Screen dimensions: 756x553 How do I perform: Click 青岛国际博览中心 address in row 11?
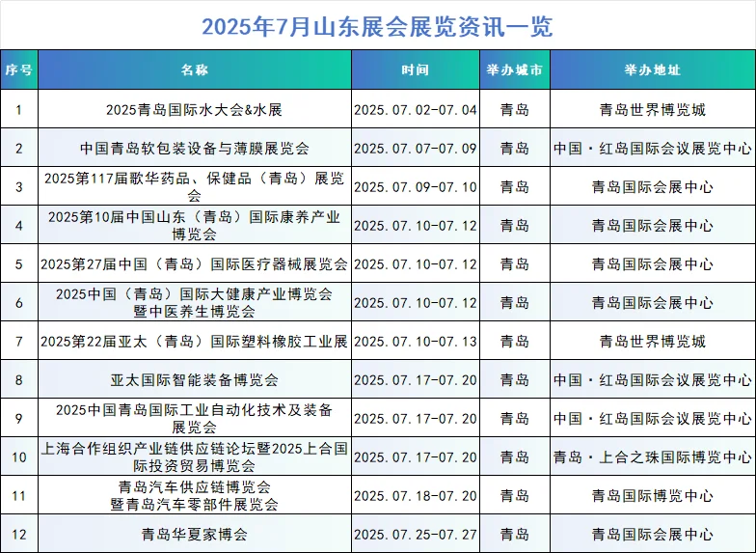(x=652, y=496)
